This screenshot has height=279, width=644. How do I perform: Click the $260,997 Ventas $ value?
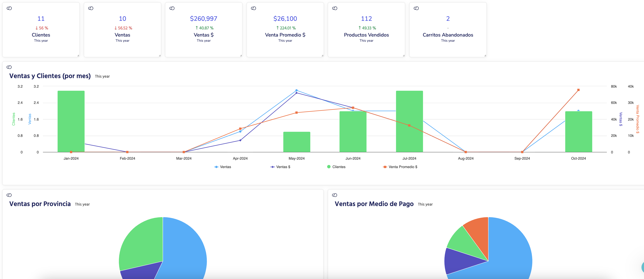203,18
